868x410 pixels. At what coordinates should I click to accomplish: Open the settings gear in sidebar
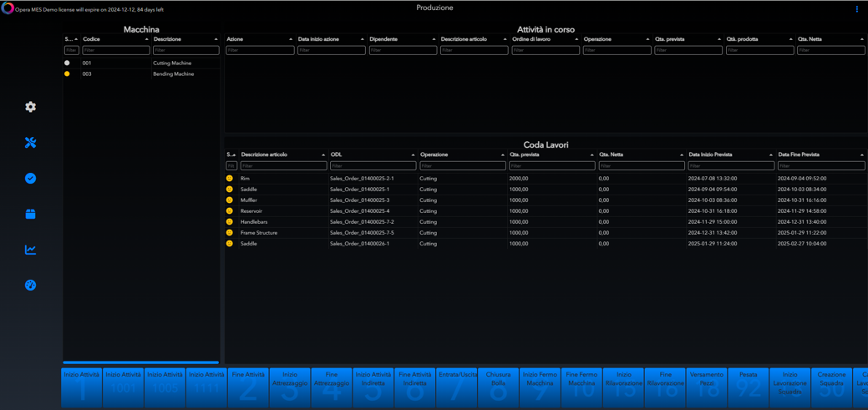click(30, 107)
